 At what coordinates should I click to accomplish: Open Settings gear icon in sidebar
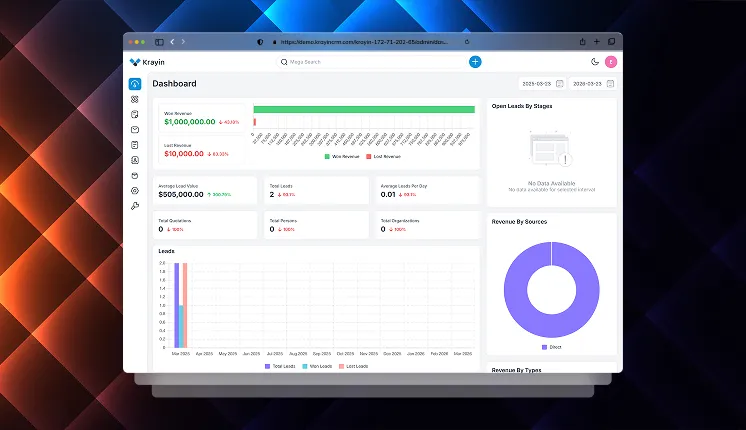(x=134, y=190)
